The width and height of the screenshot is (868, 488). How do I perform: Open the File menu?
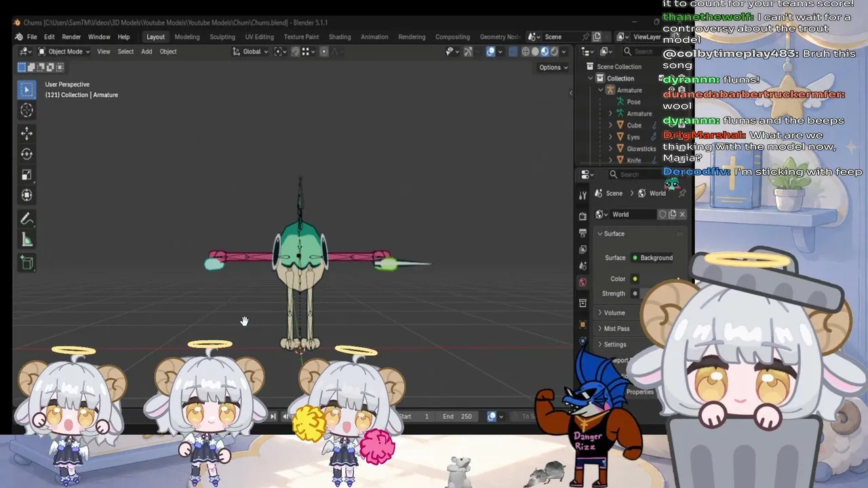(x=32, y=37)
